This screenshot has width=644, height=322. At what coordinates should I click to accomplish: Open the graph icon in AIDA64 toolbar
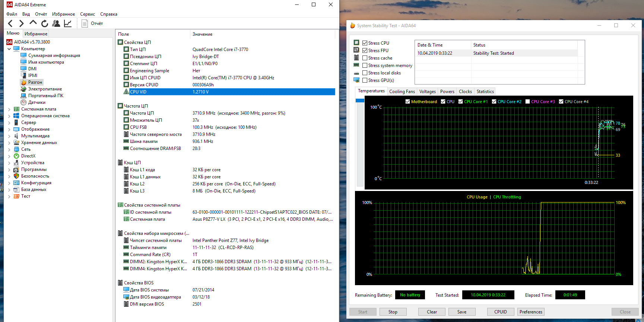point(68,23)
